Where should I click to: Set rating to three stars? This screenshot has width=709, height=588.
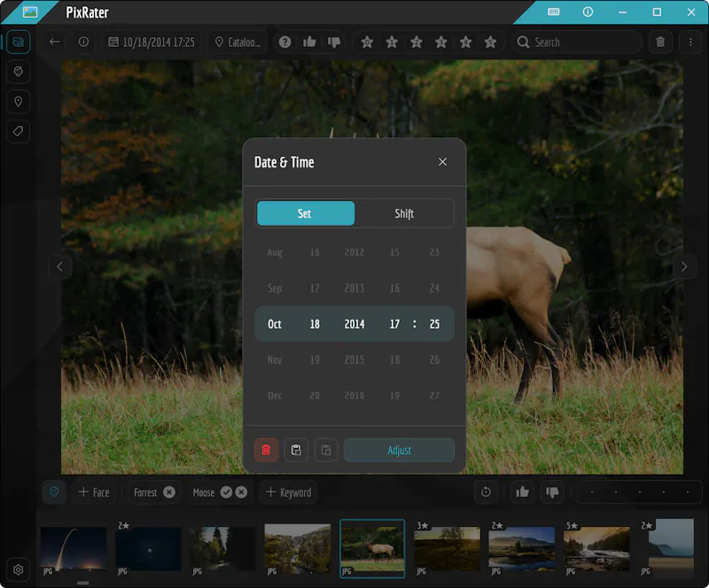tap(440, 42)
